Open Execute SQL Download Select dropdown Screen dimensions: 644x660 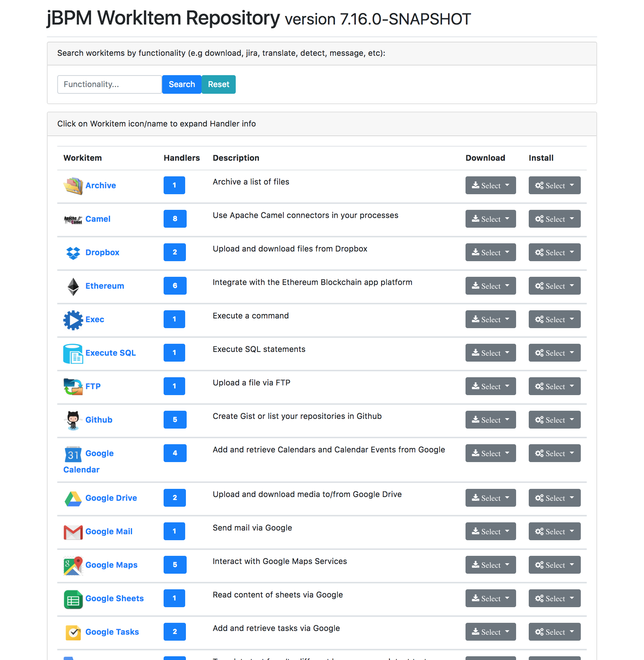tap(491, 353)
